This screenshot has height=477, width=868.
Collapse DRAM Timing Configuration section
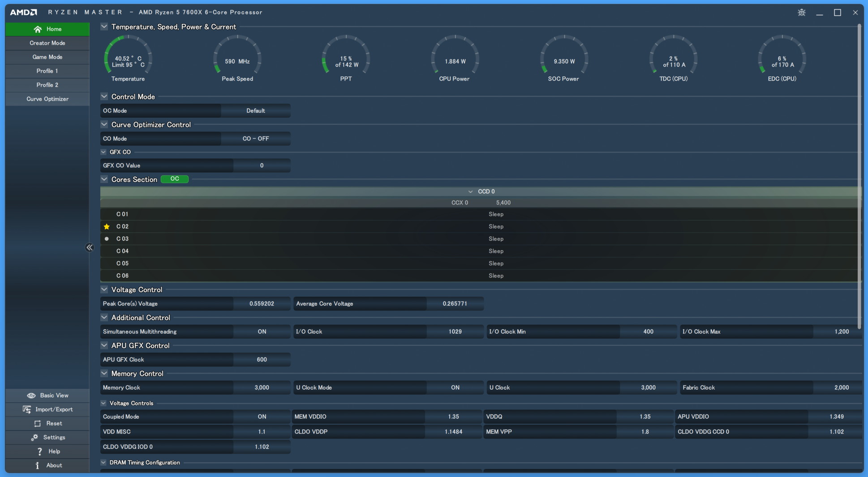point(103,463)
